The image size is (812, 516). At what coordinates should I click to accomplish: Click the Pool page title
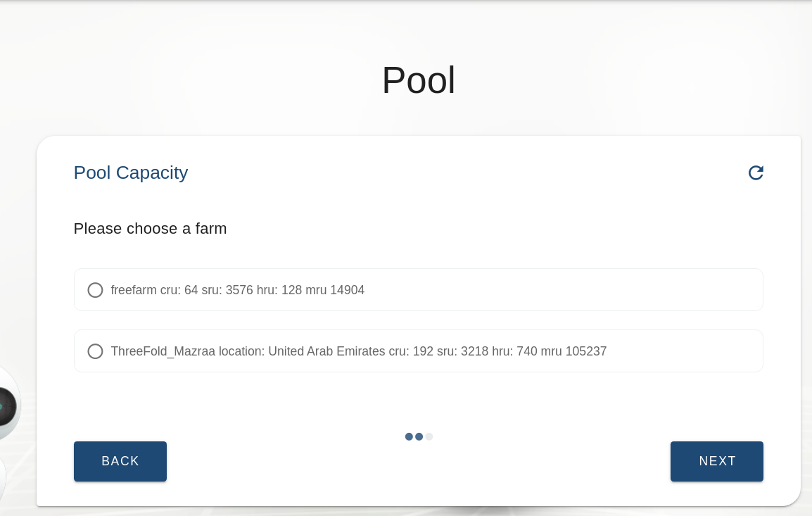point(418,80)
